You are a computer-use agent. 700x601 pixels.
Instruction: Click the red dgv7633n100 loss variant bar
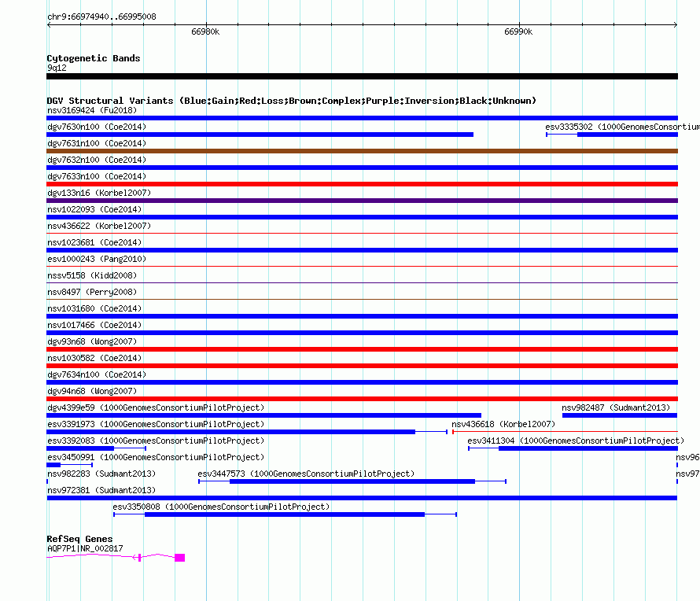coord(362,184)
